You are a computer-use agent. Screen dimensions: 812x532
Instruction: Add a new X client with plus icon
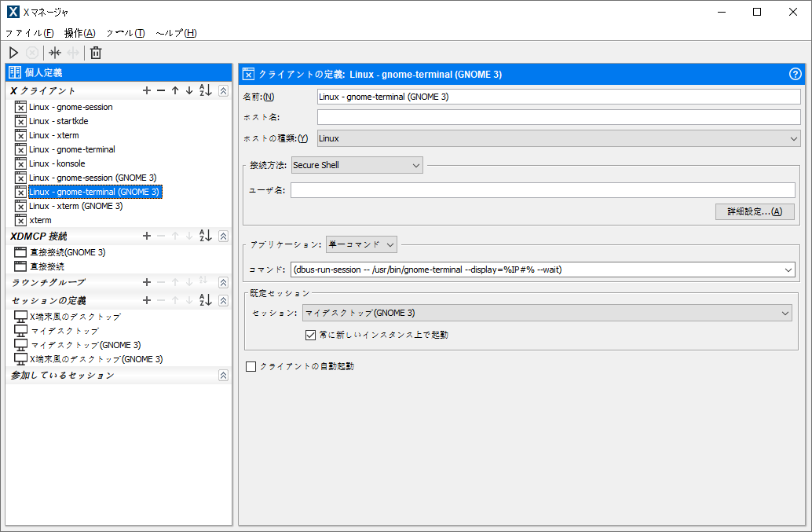(x=147, y=90)
